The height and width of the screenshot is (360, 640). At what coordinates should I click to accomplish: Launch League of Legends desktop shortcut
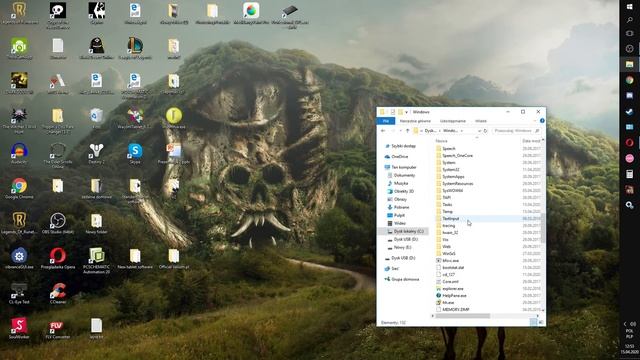[135, 48]
